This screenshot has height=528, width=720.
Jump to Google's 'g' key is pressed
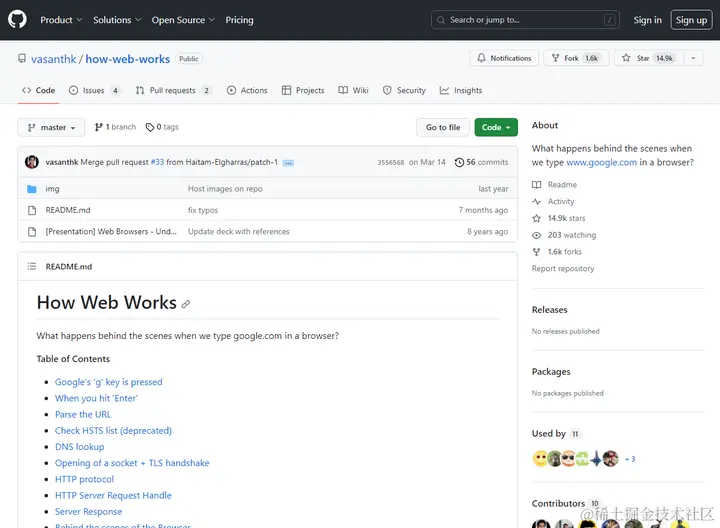click(x=108, y=382)
